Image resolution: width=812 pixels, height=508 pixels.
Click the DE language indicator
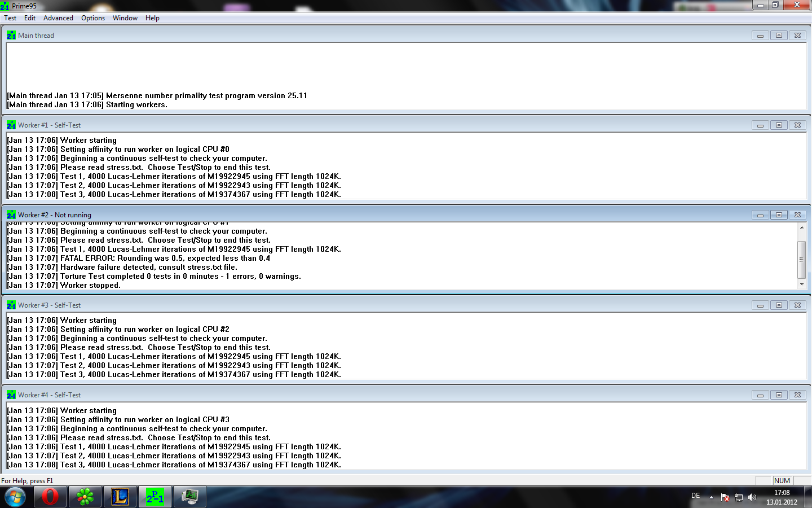point(696,496)
